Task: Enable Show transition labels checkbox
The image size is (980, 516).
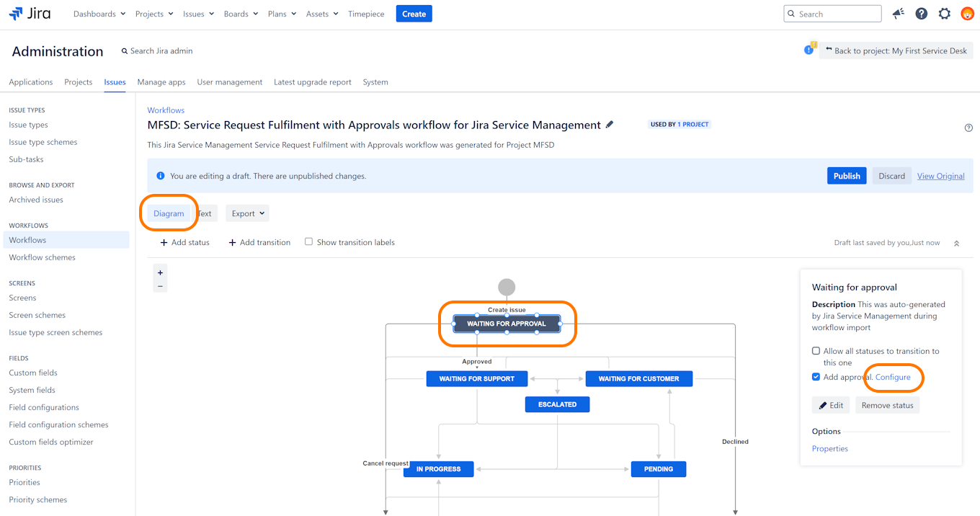Action: click(x=309, y=242)
